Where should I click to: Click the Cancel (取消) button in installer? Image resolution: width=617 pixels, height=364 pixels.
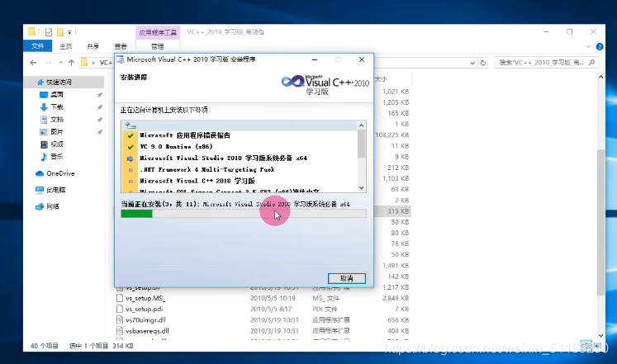tap(347, 278)
